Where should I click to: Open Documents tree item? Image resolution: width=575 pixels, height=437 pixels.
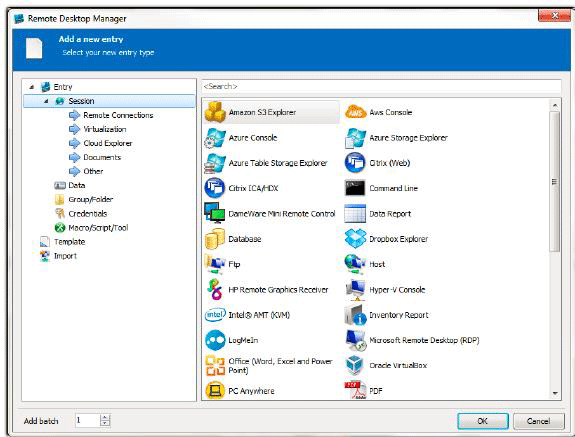[102, 157]
